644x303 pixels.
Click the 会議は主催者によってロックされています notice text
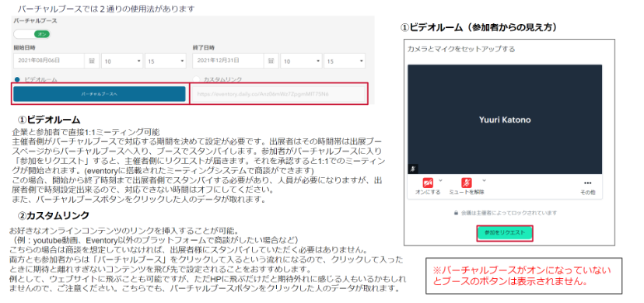pos(509,213)
